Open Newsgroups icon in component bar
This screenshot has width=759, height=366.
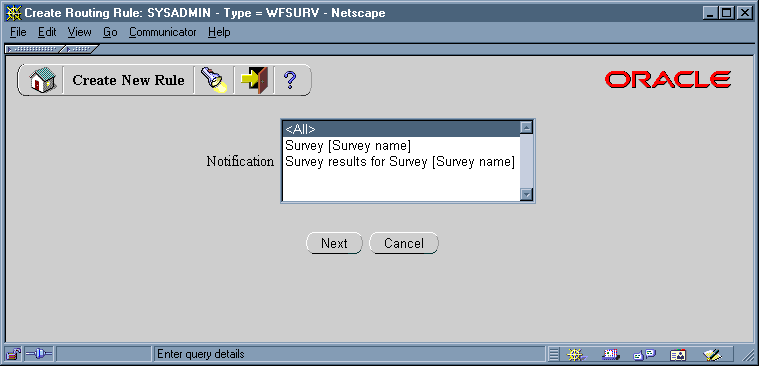(x=644, y=355)
